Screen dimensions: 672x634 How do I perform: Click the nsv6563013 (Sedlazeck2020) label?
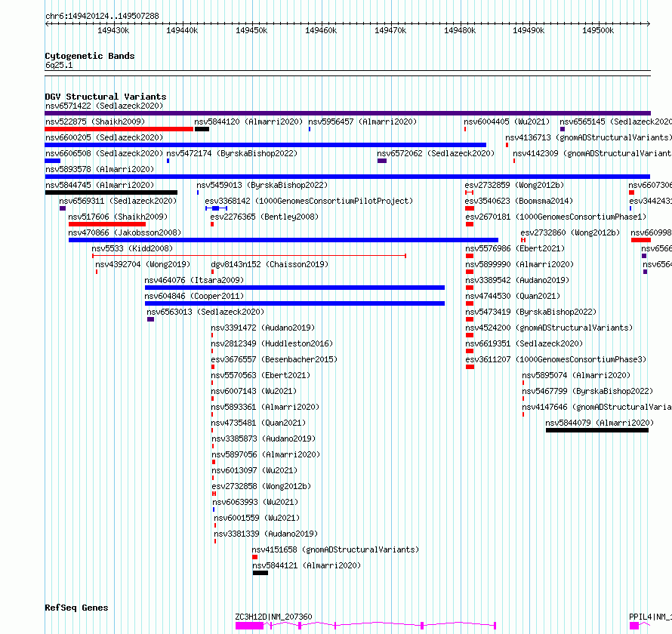pyautogui.click(x=205, y=312)
